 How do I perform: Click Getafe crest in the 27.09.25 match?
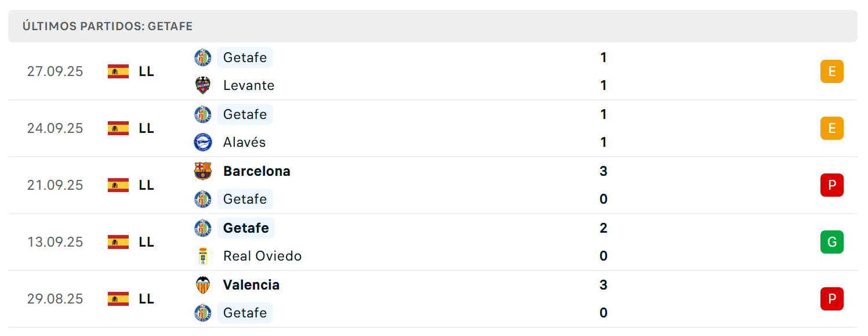(x=203, y=57)
